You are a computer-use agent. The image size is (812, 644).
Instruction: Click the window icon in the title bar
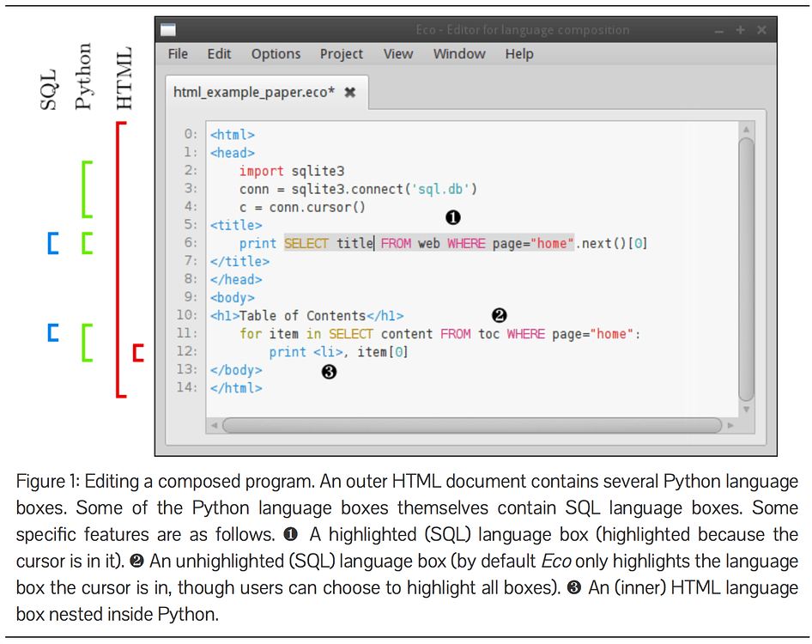click(x=167, y=28)
